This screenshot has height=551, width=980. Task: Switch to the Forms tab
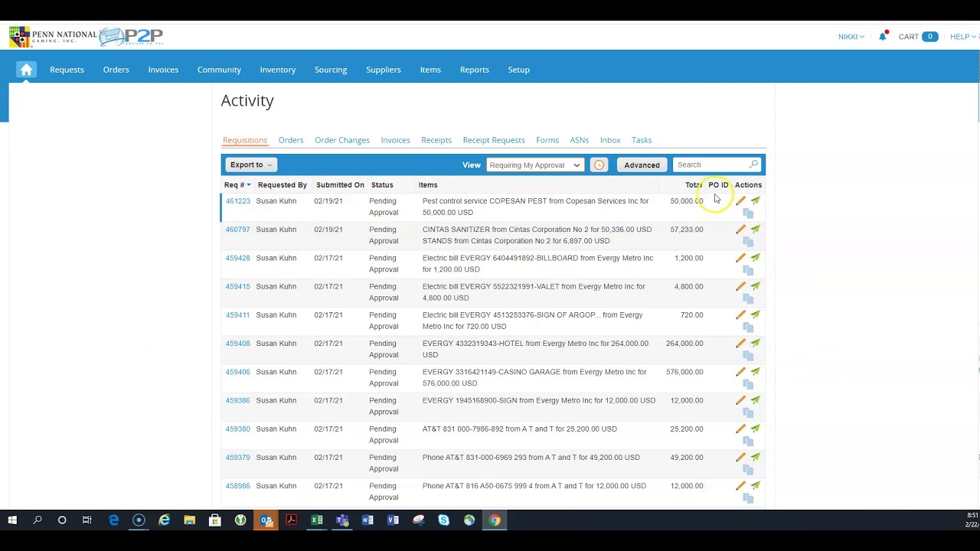547,140
